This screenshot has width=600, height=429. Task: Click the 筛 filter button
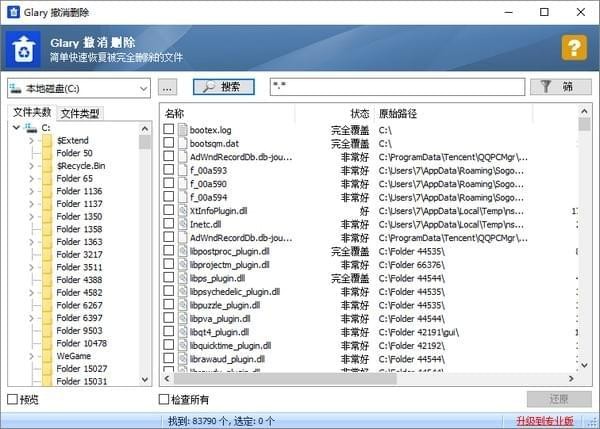pyautogui.click(x=561, y=87)
